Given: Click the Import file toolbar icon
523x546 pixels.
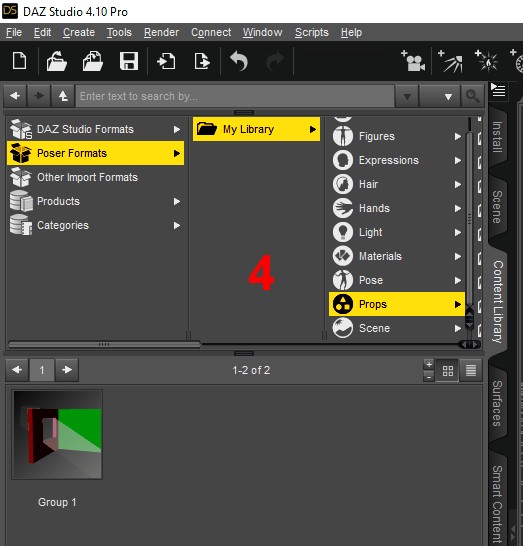Looking at the screenshot, I should click(x=166, y=61).
